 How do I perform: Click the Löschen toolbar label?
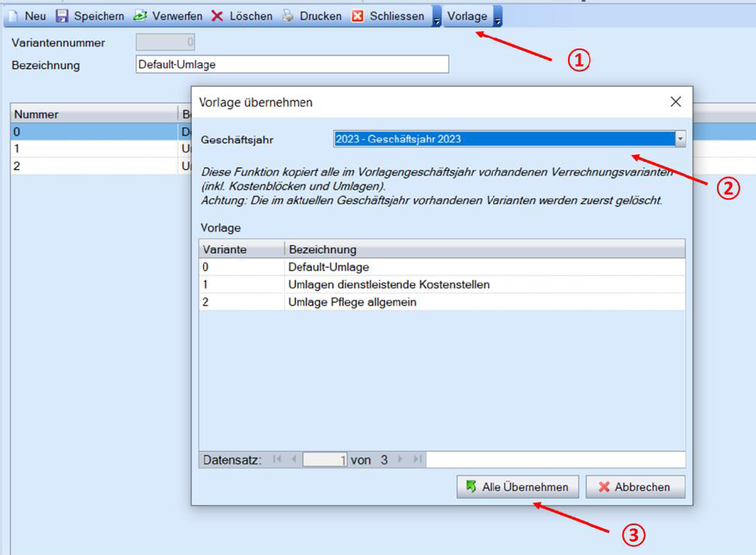[x=250, y=16]
